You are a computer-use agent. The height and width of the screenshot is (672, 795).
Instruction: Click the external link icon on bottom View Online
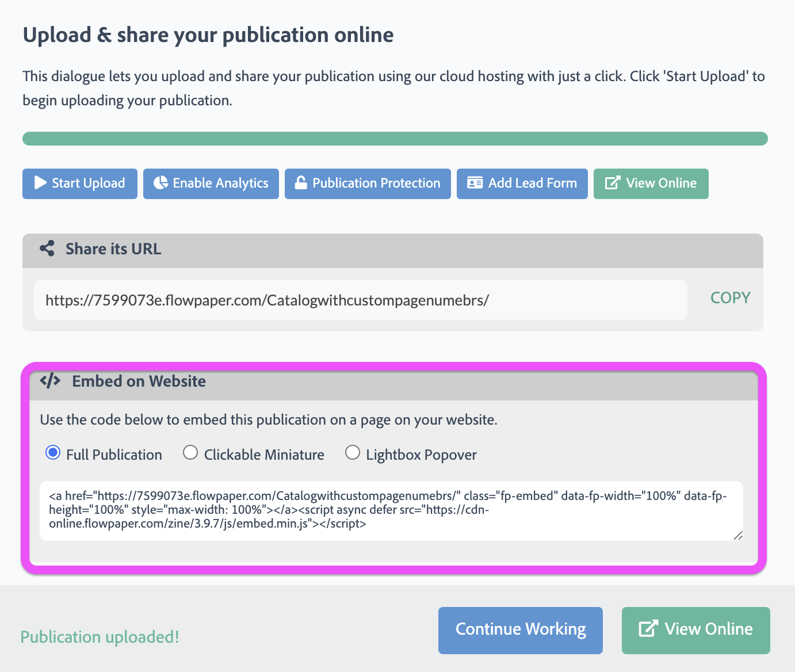648,628
